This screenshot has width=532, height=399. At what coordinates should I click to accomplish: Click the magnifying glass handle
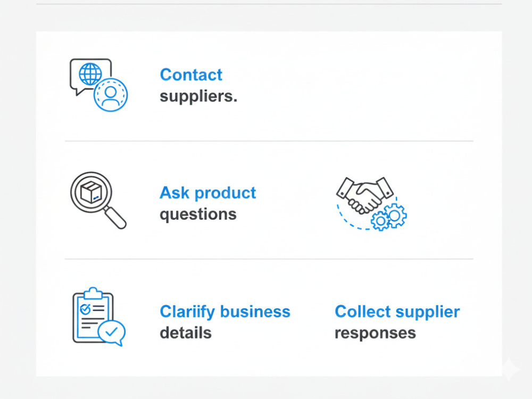point(115,218)
